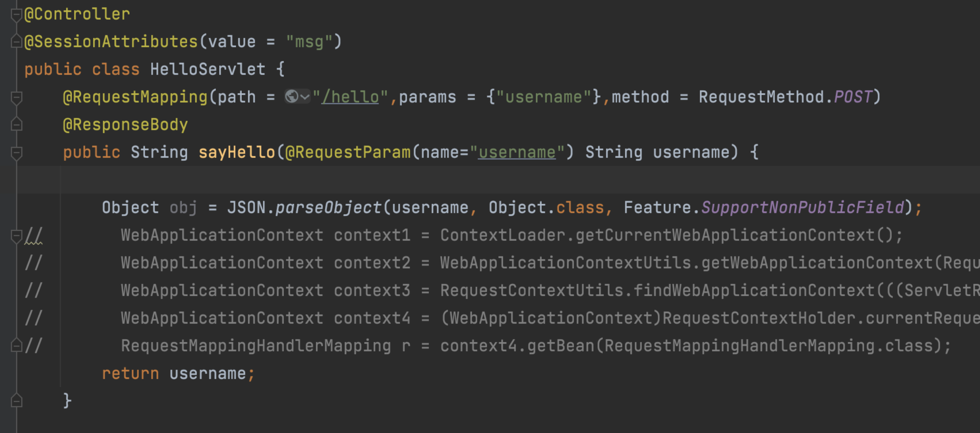The width and height of the screenshot is (980, 433).
Task: Place cursor on sayHello method name
Action: tap(237, 152)
